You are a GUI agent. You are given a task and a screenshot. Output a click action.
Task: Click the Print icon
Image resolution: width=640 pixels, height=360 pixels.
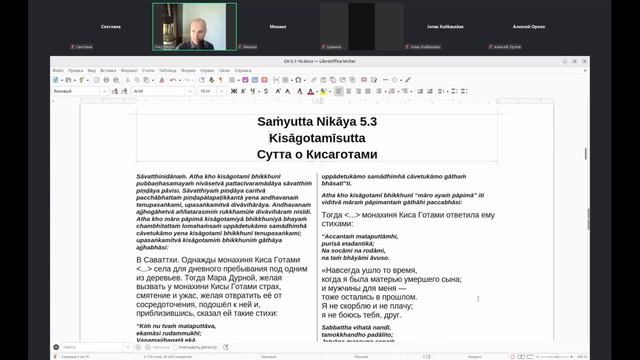[x=107, y=80]
